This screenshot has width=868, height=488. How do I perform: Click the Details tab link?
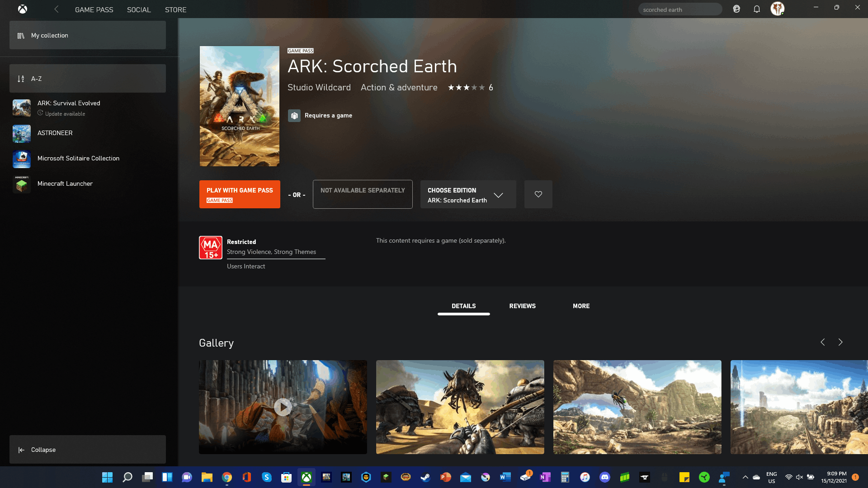pos(463,306)
